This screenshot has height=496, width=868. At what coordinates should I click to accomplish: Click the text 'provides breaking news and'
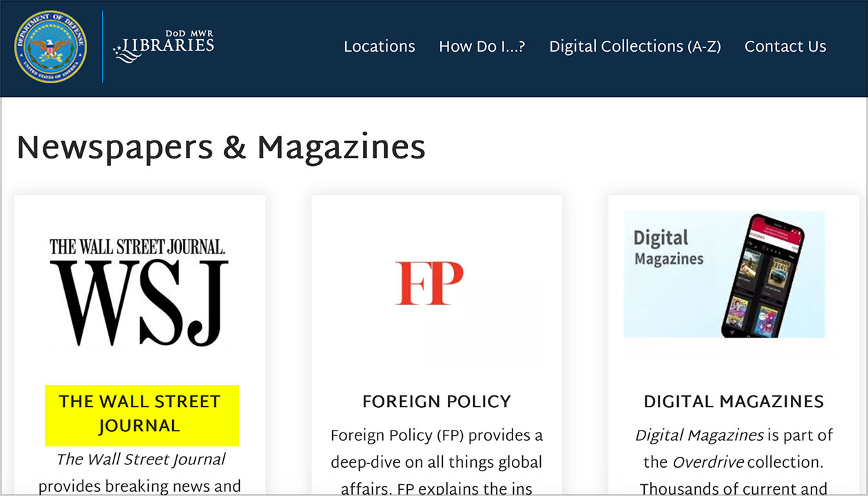tap(140, 486)
